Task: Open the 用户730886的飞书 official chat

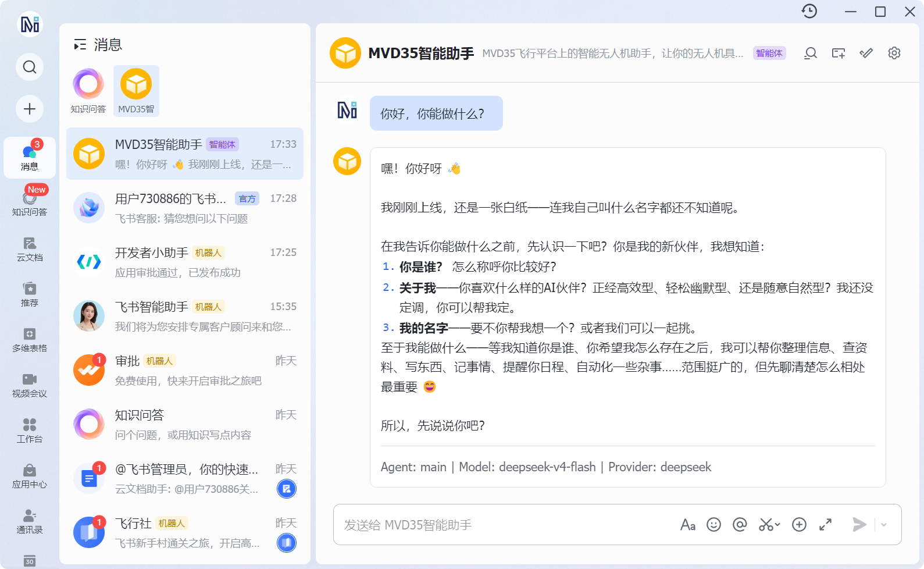Action: (185, 208)
